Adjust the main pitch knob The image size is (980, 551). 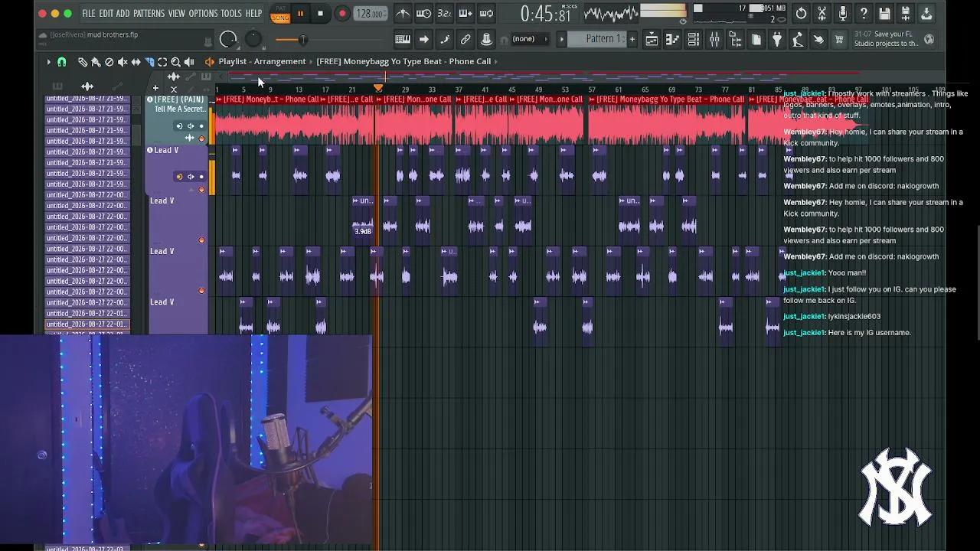coord(253,40)
